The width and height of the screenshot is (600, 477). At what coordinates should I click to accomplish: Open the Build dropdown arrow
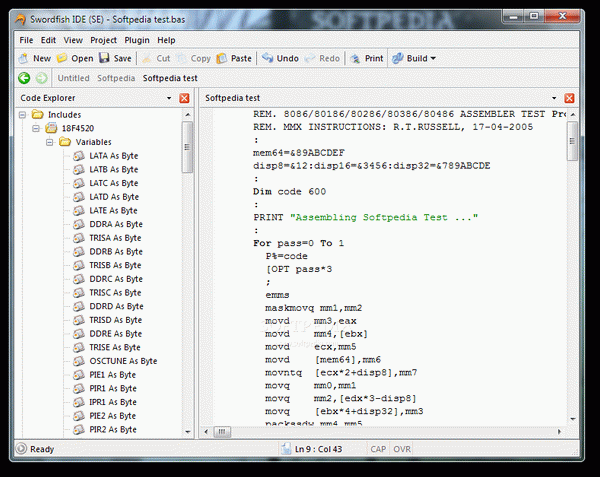coord(433,59)
